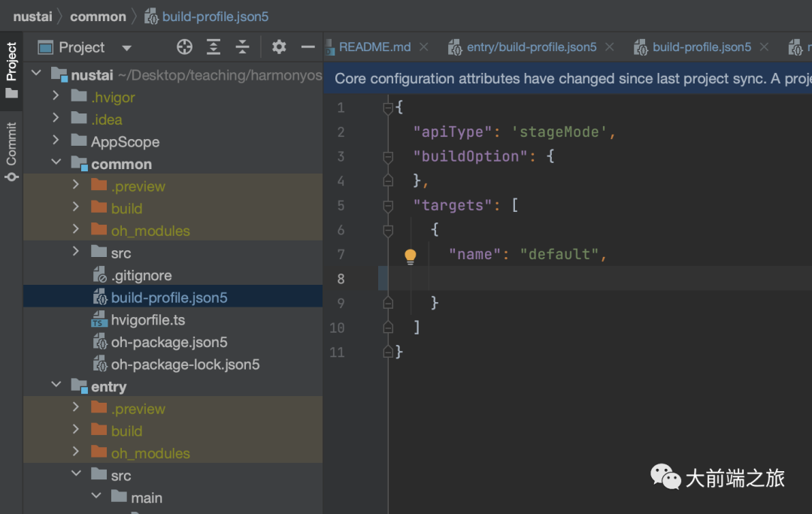Toggle the fold marker on targets line
This screenshot has height=514, width=812.
[388, 206]
